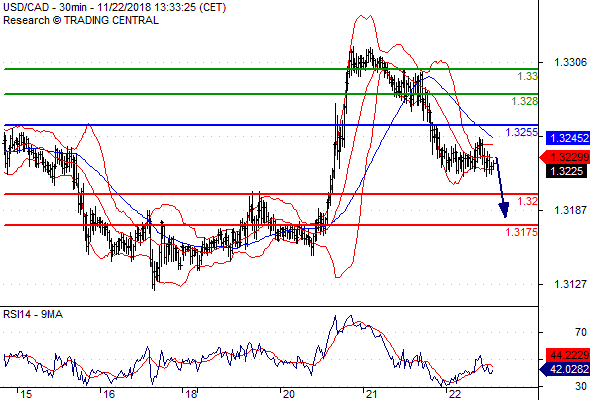Click the RSI14 - 9MA indicator label
The width and height of the screenshot is (590, 400).
click(33, 314)
